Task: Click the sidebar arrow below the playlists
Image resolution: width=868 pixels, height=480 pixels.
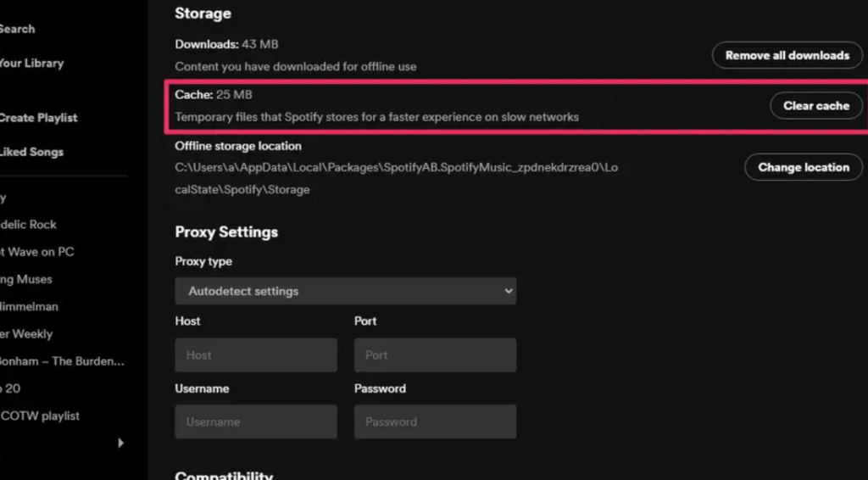Action: [120, 443]
